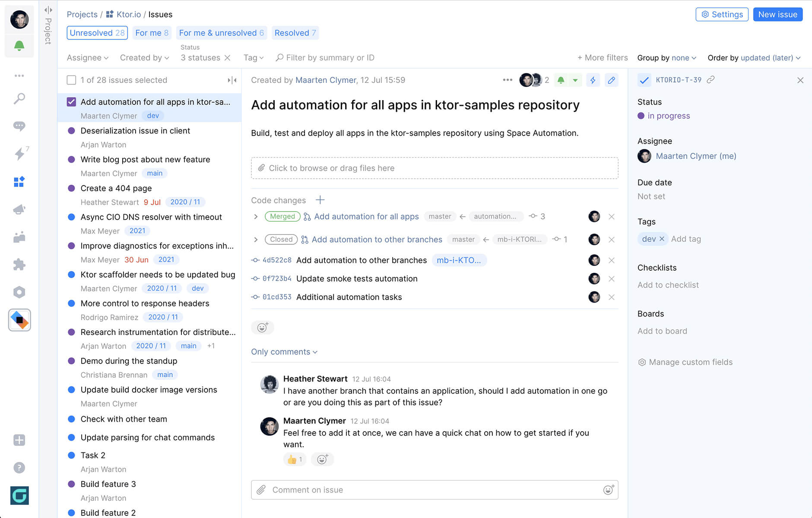Open chats speech bubble icon
Viewport: 812px width, 518px height.
tap(19, 126)
